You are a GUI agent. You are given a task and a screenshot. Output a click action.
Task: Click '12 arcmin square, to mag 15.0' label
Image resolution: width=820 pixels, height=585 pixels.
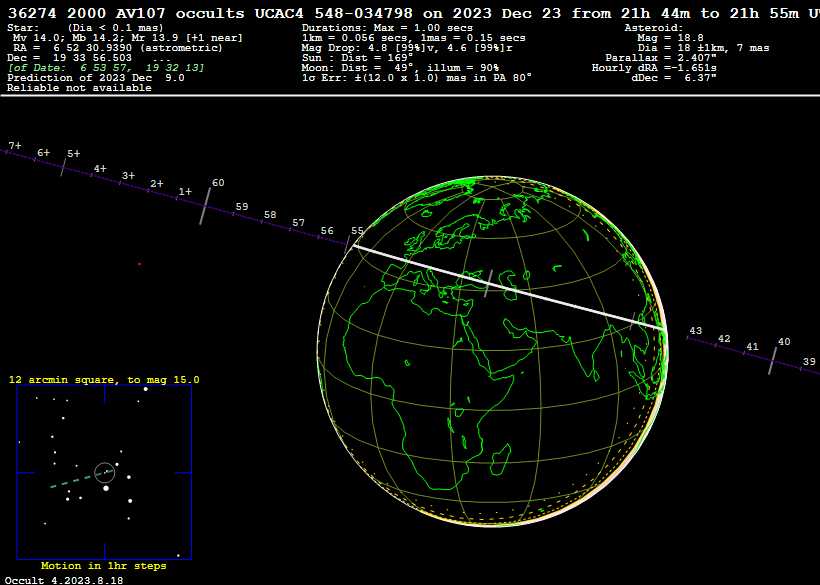(104, 380)
